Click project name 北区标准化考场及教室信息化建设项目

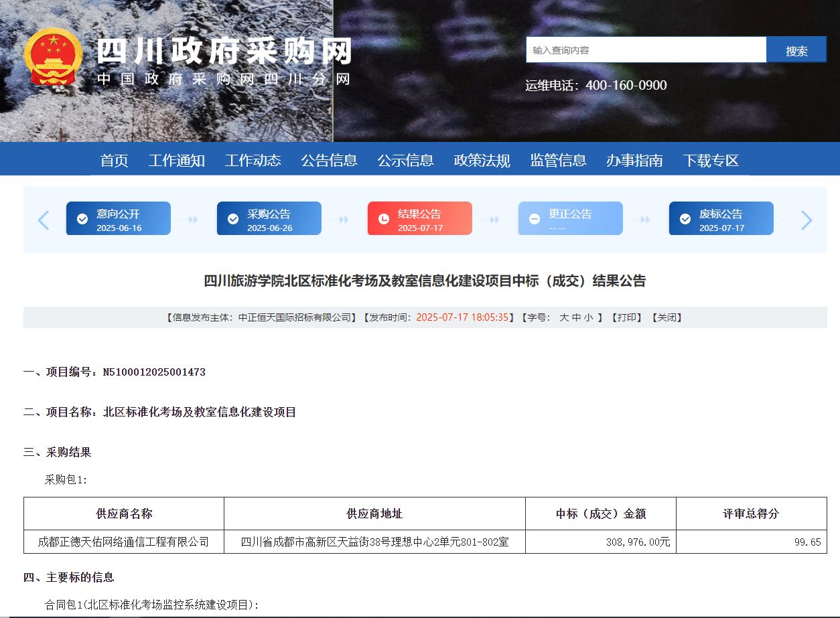coord(200,412)
